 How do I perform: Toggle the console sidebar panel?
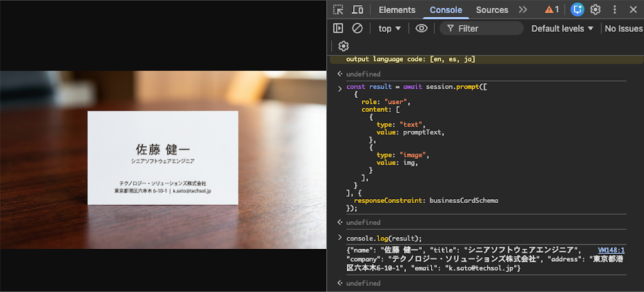coord(338,28)
